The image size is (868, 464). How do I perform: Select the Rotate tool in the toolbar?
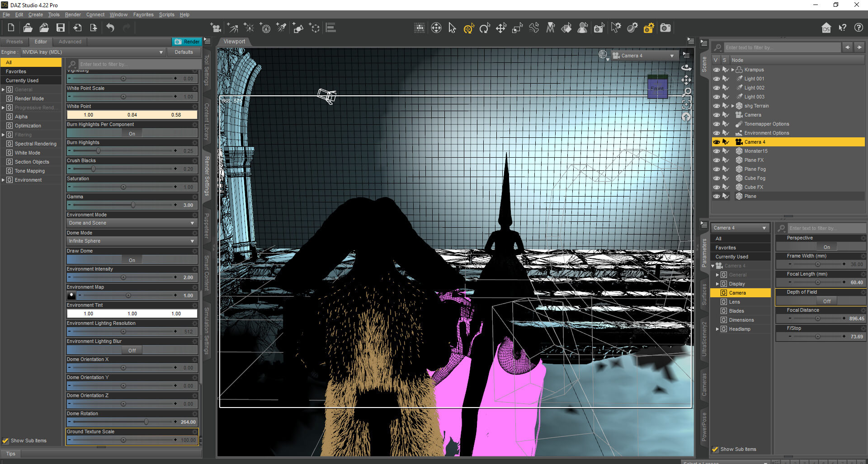pos(485,28)
